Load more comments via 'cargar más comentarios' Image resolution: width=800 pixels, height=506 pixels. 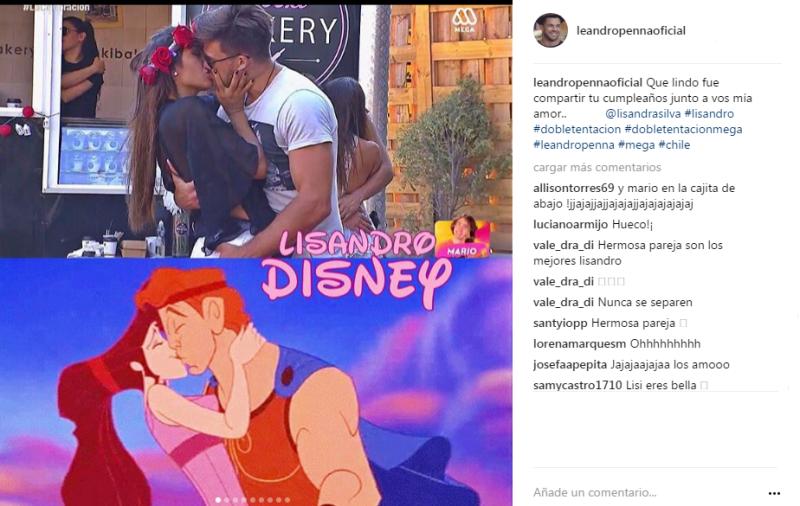coord(597,167)
